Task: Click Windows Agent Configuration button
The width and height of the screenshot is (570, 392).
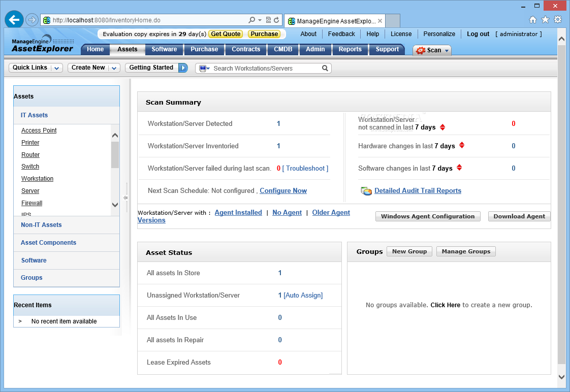Action: click(428, 216)
